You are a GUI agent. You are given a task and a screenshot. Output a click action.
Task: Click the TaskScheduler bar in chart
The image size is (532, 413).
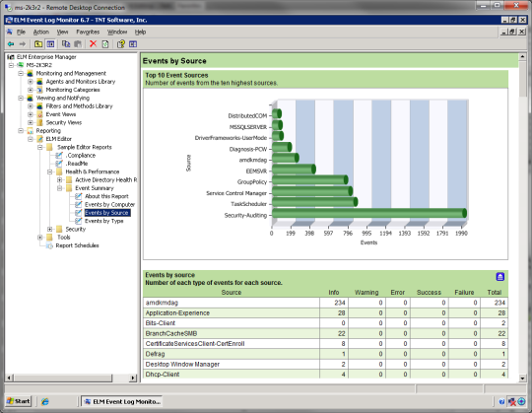point(314,202)
